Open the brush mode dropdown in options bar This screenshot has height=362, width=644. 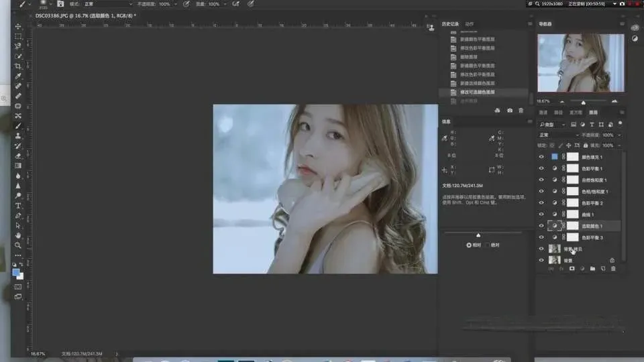[x=107, y=4]
